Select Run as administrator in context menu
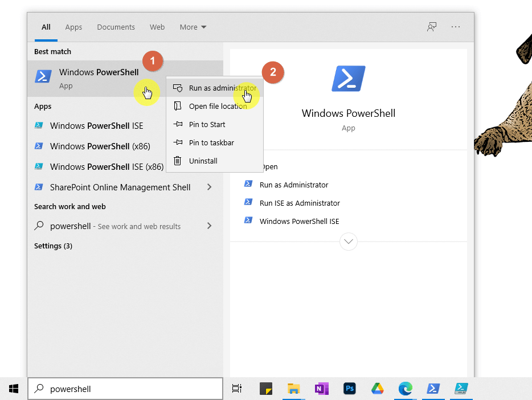This screenshot has width=532, height=400. point(215,88)
